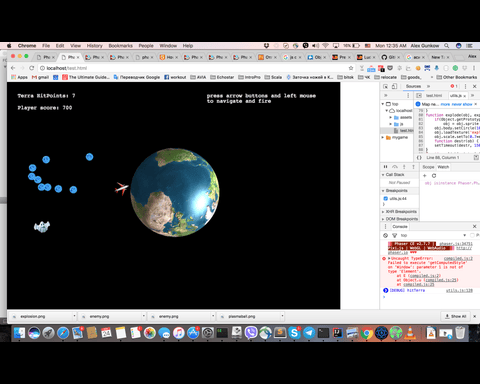Switch to the Scope tab
480x384 pixels.
click(x=428, y=167)
